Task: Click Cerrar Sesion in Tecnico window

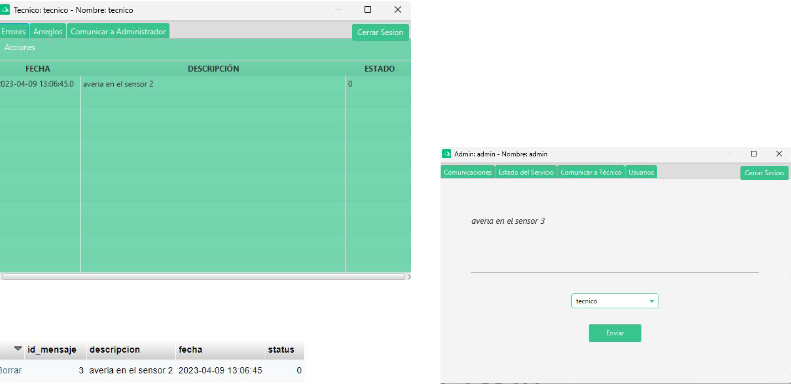Action: (x=380, y=32)
